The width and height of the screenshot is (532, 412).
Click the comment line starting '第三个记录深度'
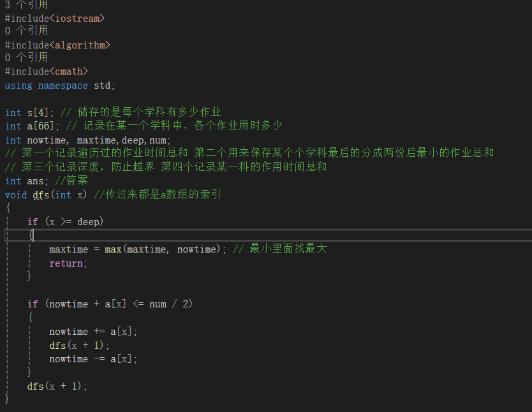166,166
